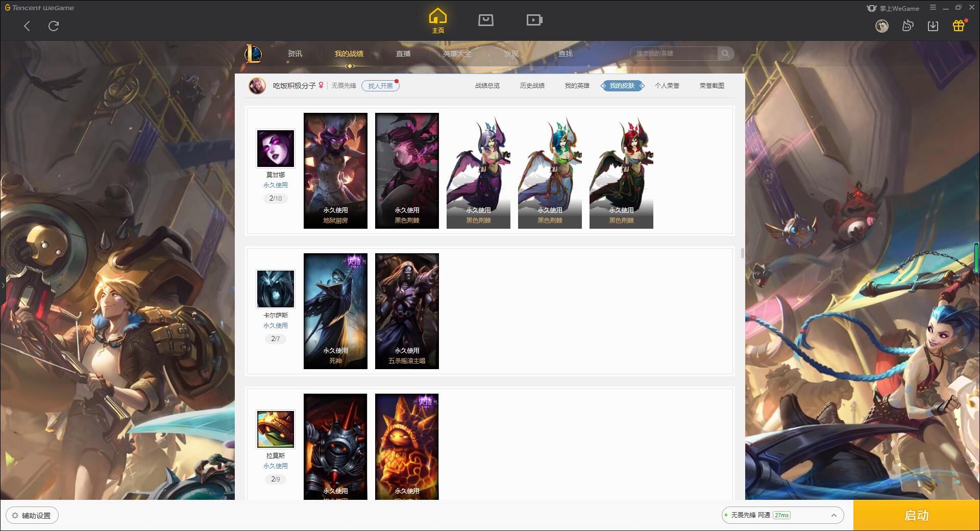Switch to the 直播 tab
This screenshot has width=980, height=531.
(x=403, y=54)
